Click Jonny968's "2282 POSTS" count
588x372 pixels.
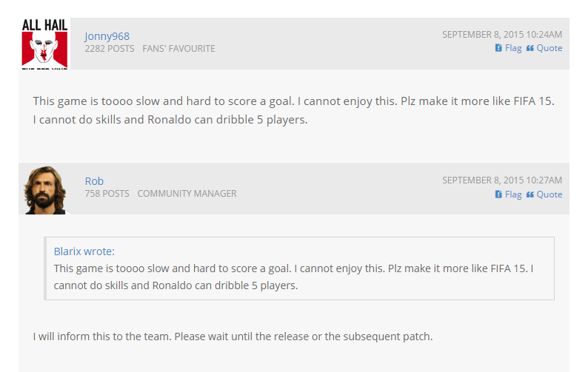point(110,49)
